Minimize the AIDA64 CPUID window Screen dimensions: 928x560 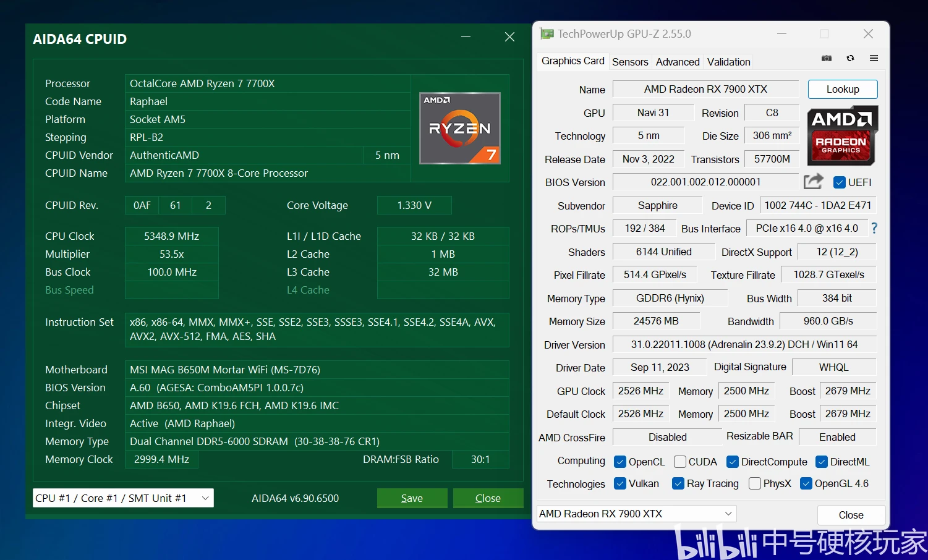466,37
